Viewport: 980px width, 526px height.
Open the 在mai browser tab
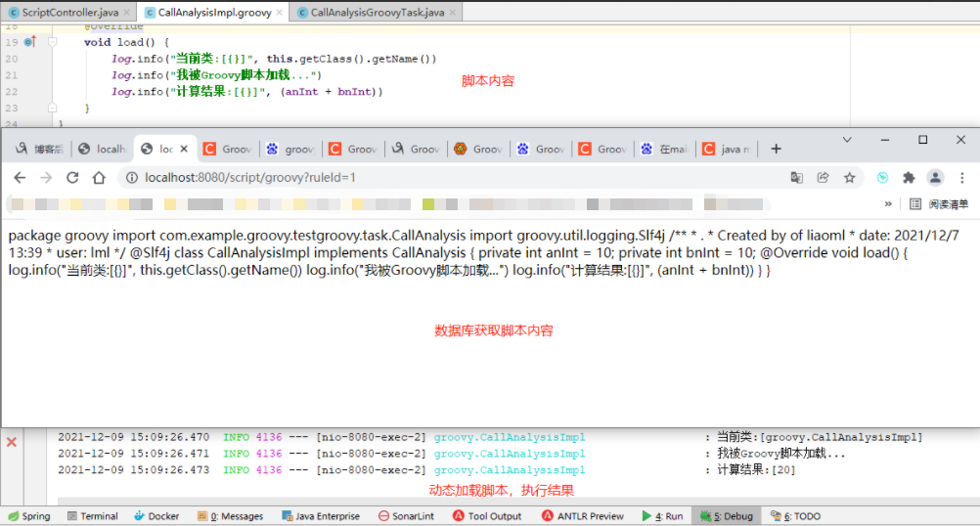665,149
